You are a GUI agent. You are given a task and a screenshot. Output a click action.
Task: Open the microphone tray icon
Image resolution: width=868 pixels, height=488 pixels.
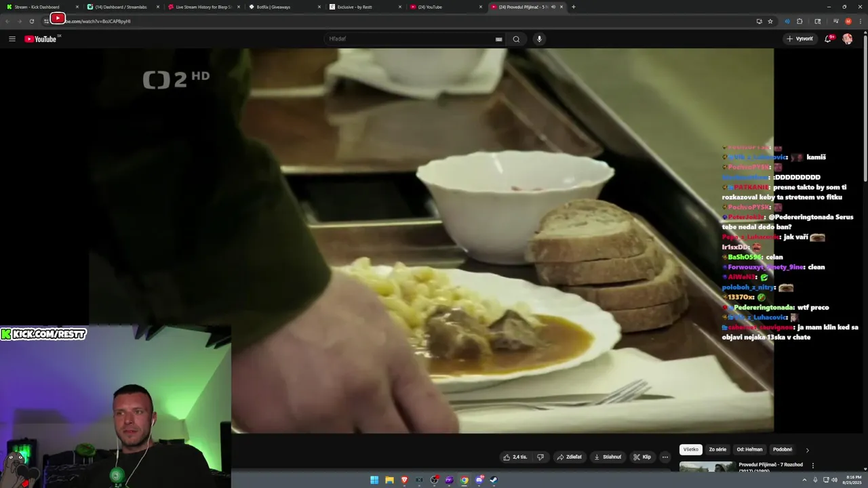[x=815, y=480]
